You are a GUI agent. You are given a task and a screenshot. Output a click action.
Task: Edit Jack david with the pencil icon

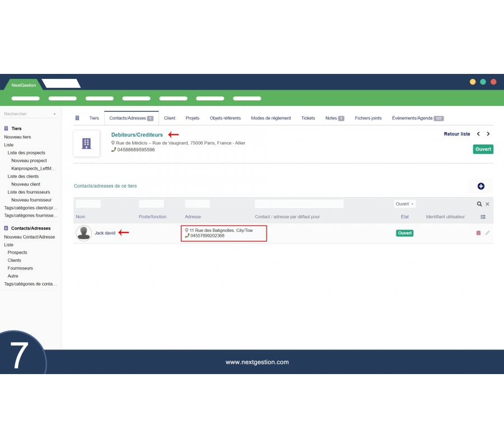pos(487,233)
